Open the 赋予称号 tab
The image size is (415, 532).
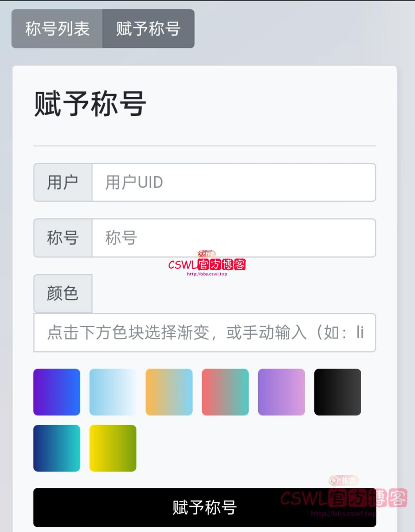pyautogui.click(x=148, y=29)
